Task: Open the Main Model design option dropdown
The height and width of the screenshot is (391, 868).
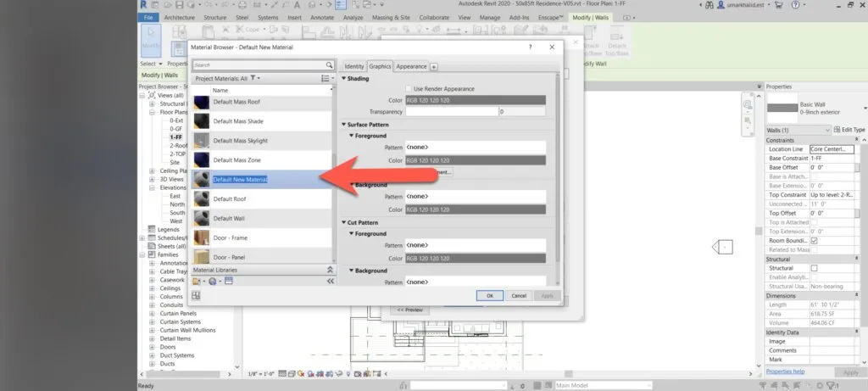Action: pyautogui.click(x=603, y=385)
